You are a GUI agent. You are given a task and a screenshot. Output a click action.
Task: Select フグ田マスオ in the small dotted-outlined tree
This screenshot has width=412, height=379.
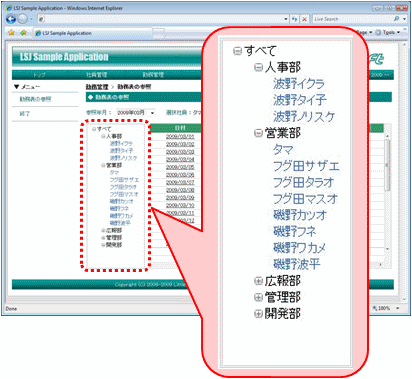[124, 194]
